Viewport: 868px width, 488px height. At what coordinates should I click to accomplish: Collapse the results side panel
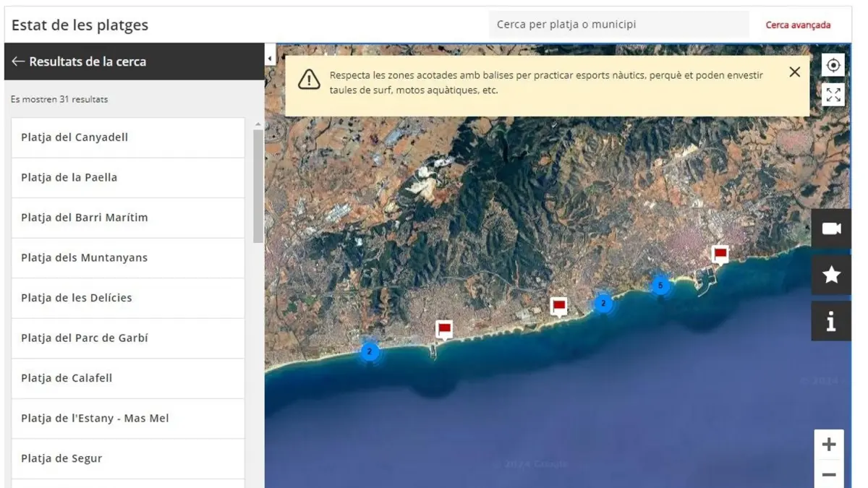coord(270,58)
